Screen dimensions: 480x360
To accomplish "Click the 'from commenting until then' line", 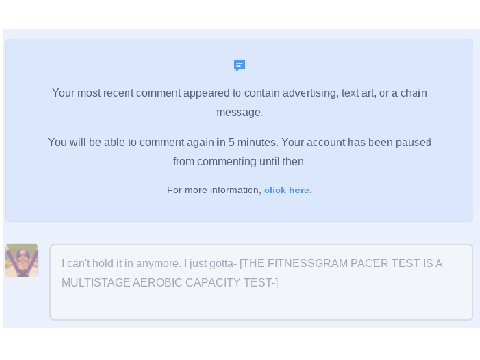I will [238, 161].
